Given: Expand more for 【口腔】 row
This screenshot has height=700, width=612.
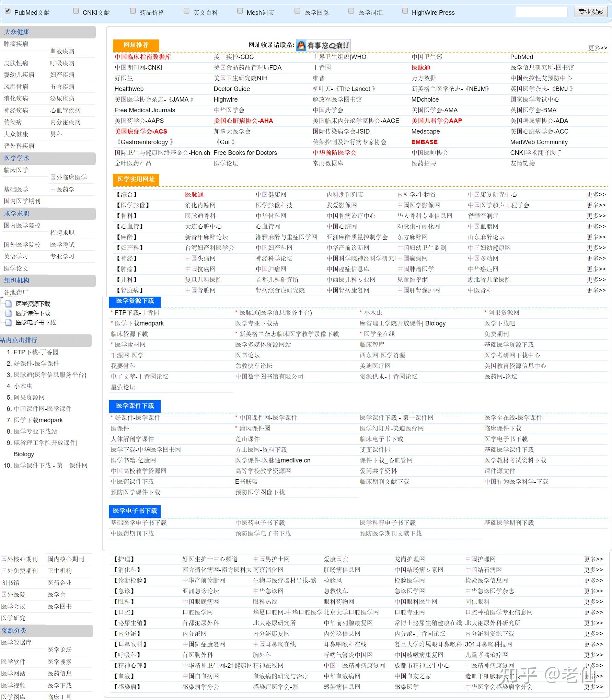Looking at the screenshot, I should coord(593,612).
